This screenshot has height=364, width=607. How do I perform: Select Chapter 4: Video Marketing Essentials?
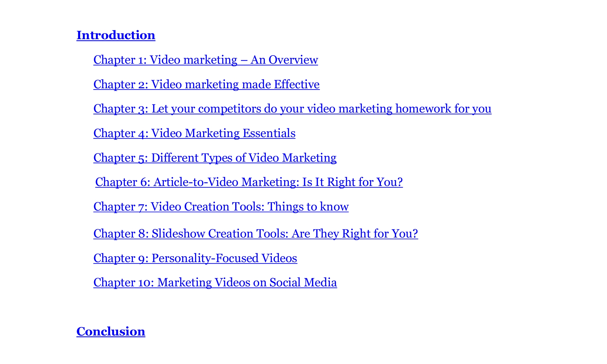tap(194, 133)
